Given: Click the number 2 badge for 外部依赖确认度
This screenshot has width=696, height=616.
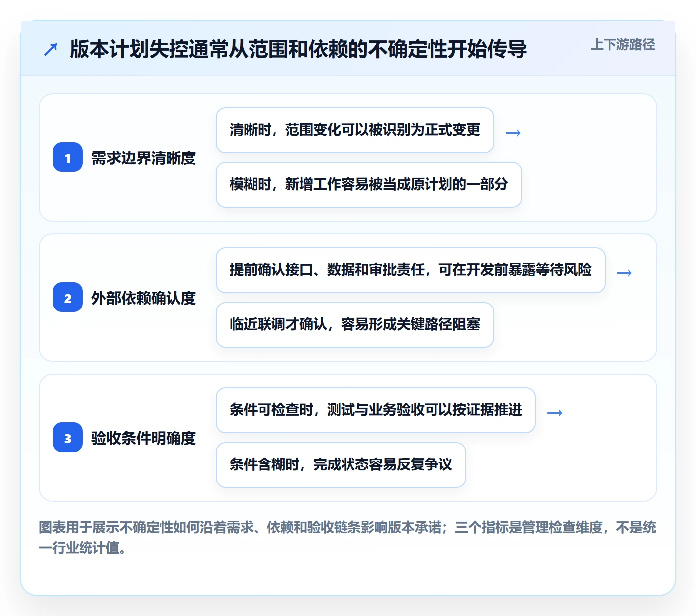Looking at the screenshot, I should tap(68, 298).
